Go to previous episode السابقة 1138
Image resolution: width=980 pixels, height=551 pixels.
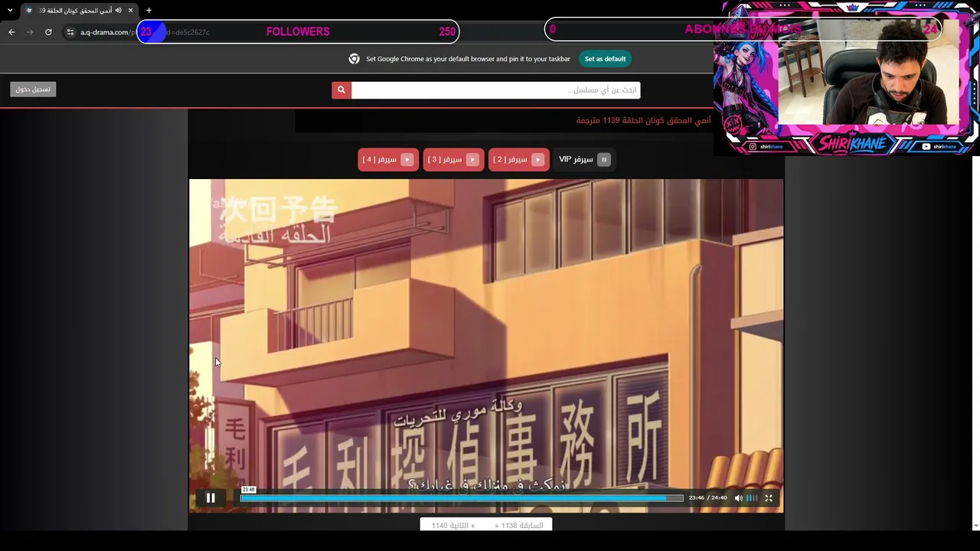(518, 526)
